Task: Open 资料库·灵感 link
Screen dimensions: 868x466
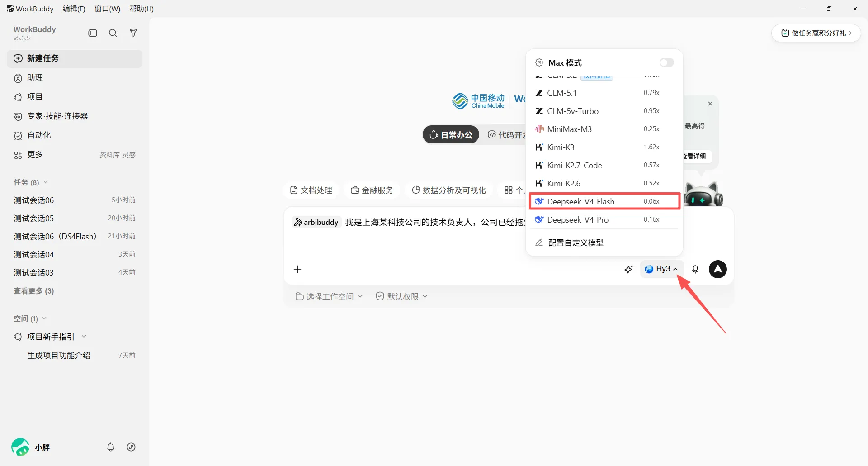Action: [118, 155]
